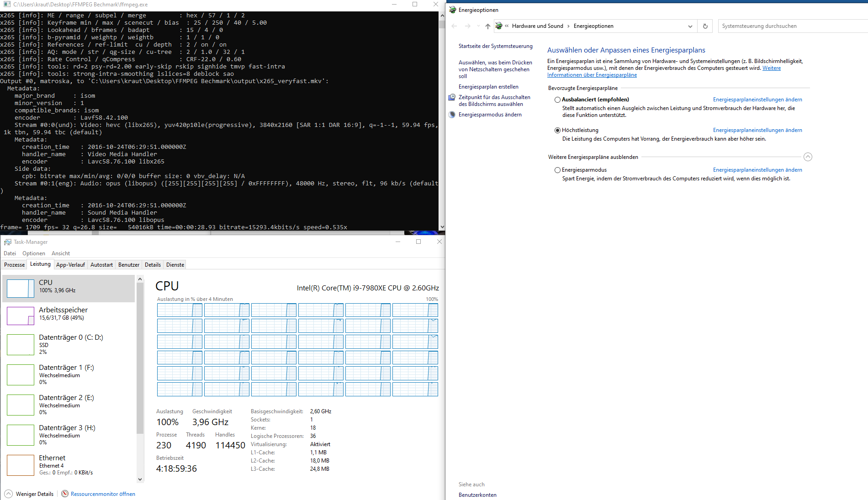Click the display timeout monitor icon
Screen dimensions: 868x500
[452, 97]
